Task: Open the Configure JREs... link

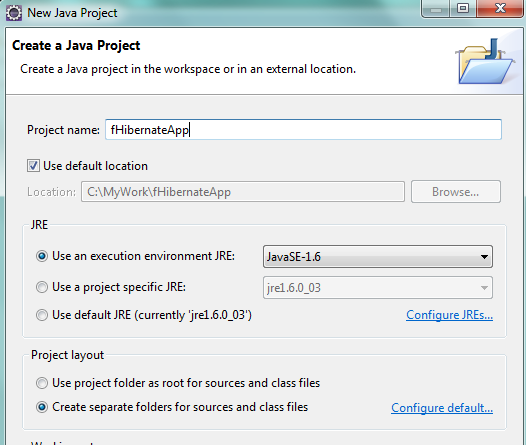Action: [x=450, y=315]
